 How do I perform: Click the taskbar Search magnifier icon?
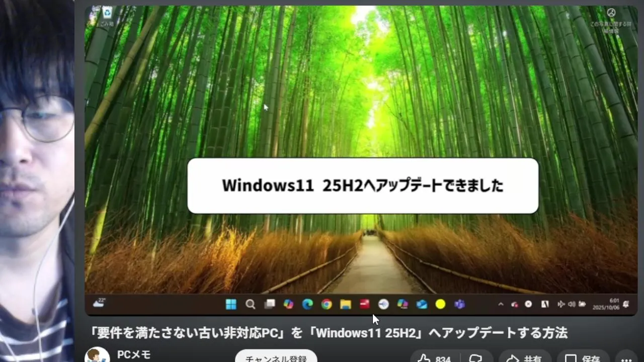pos(250,304)
